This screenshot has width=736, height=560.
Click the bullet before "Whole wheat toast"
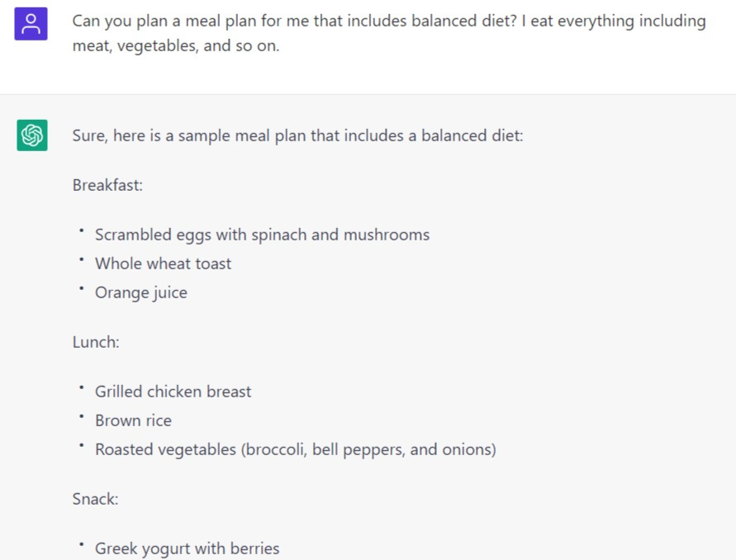pos(82,260)
